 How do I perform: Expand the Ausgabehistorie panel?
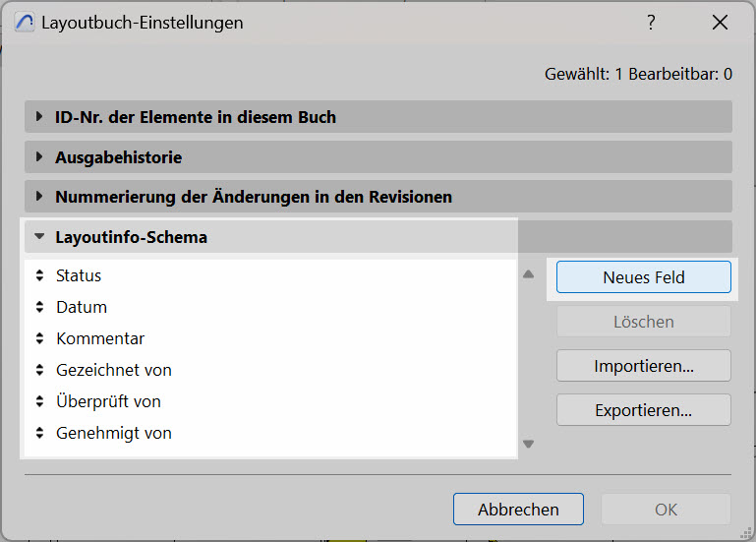(378, 156)
